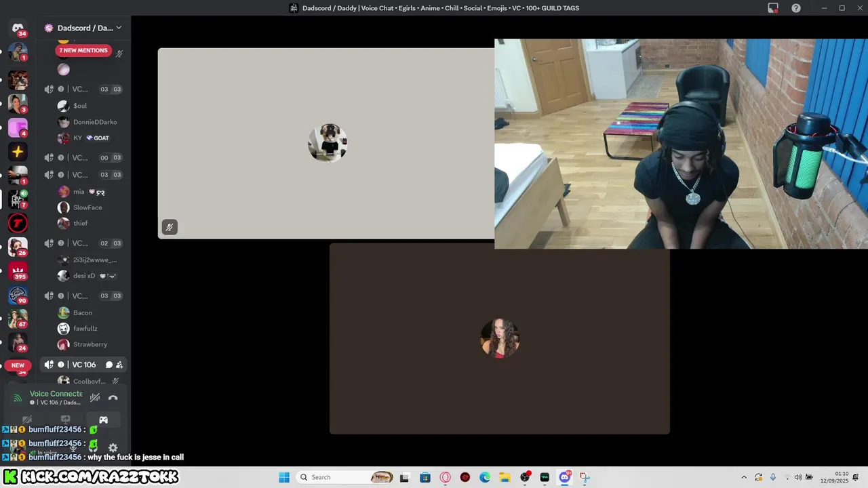Open Opera GX browser on taskbar
This screenshot has width=868, height=488.
tap(446, 477)
